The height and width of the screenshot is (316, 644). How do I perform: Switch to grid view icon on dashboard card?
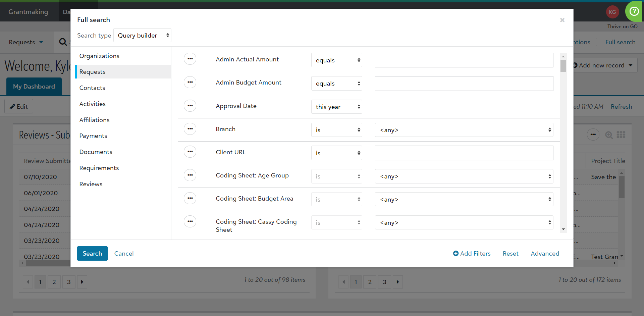pos(621,135)
